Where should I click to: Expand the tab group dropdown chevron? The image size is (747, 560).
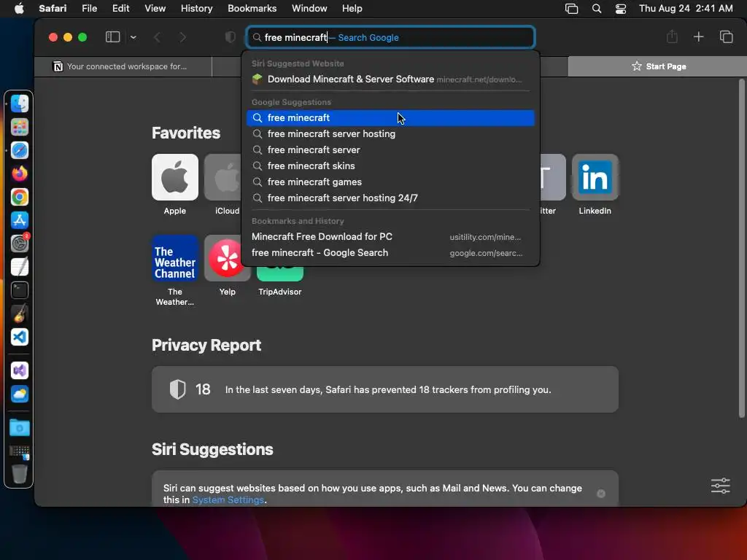(133, 37)
